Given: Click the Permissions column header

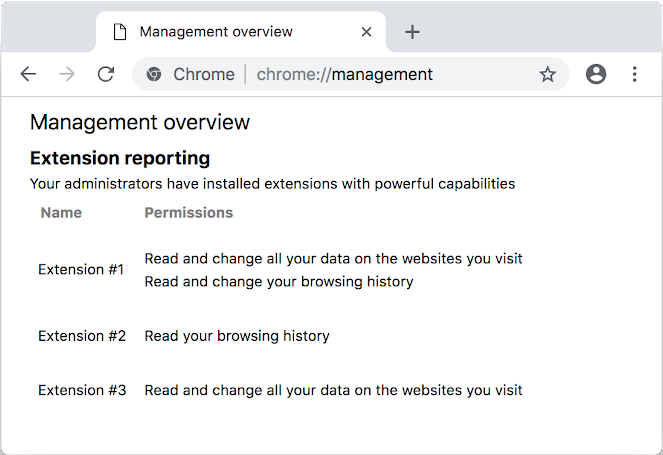Looking at the screenshot, I should point(188,213).
